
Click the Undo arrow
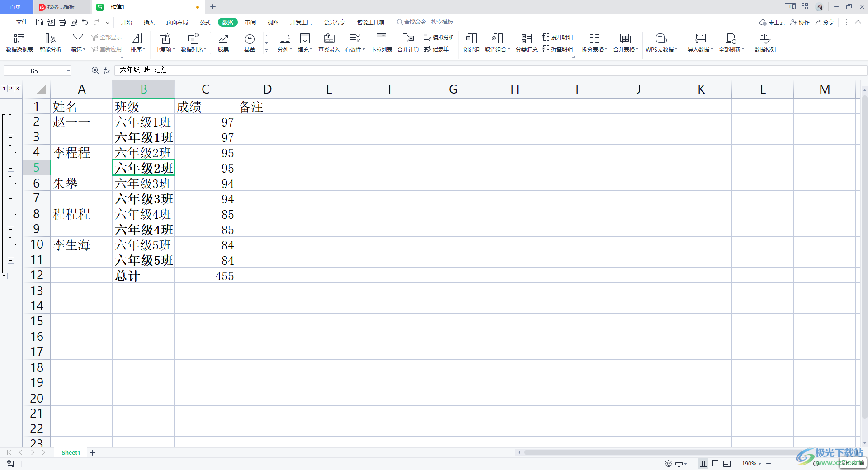[x=85, y=22]
